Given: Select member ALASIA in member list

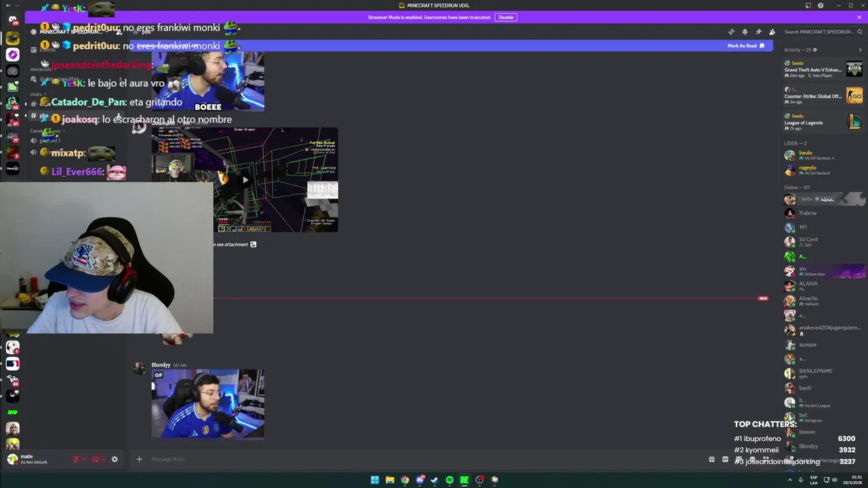Looking at the screenshot, I should [823, 286].
